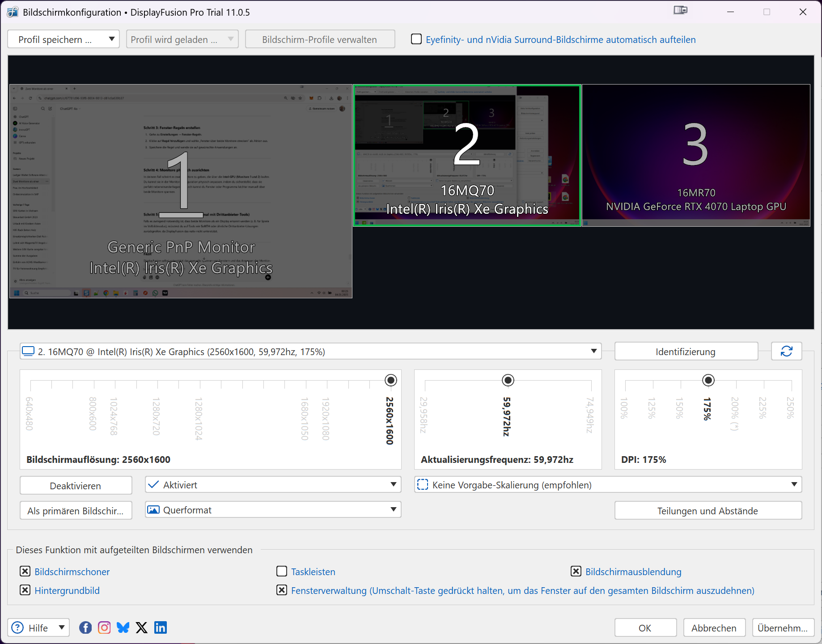This screenshot has height=644, width=822.
Task: Open the Profil speichern dropdown
Action: (64, 39)
